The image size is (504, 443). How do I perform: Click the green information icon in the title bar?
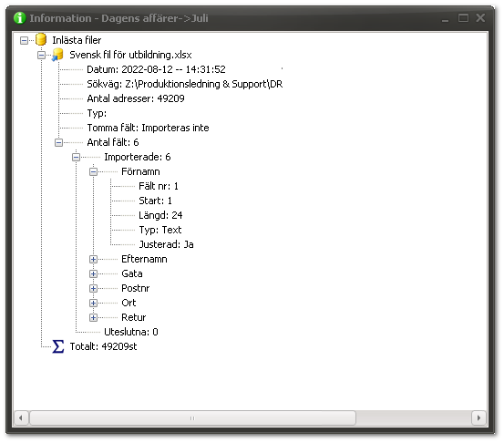(x=20, y=18)
